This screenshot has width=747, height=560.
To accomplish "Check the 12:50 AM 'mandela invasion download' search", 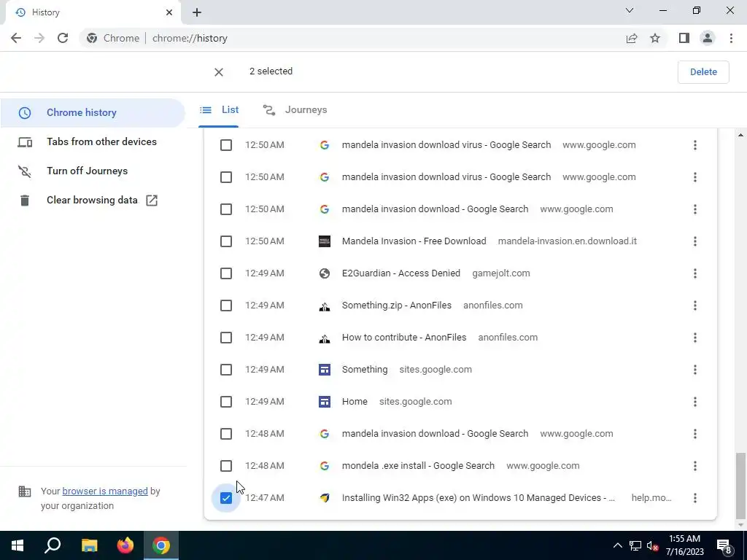I will tap(226, 209).
